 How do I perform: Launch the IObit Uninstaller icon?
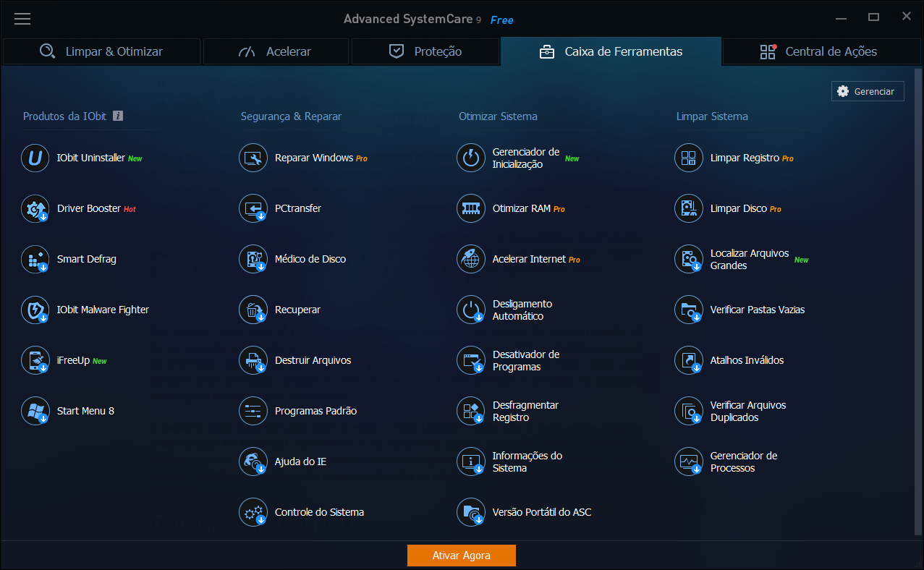35,158
